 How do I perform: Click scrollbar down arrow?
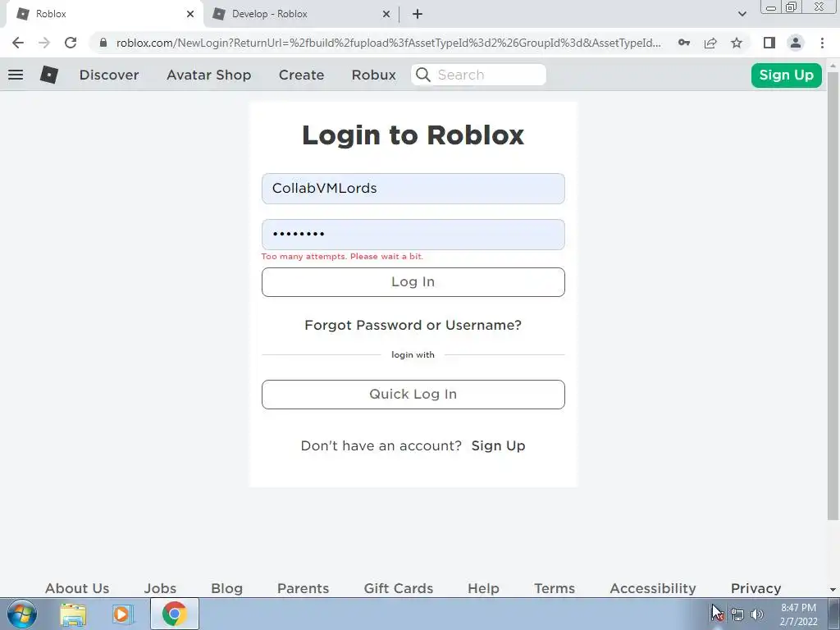point(833,590)
